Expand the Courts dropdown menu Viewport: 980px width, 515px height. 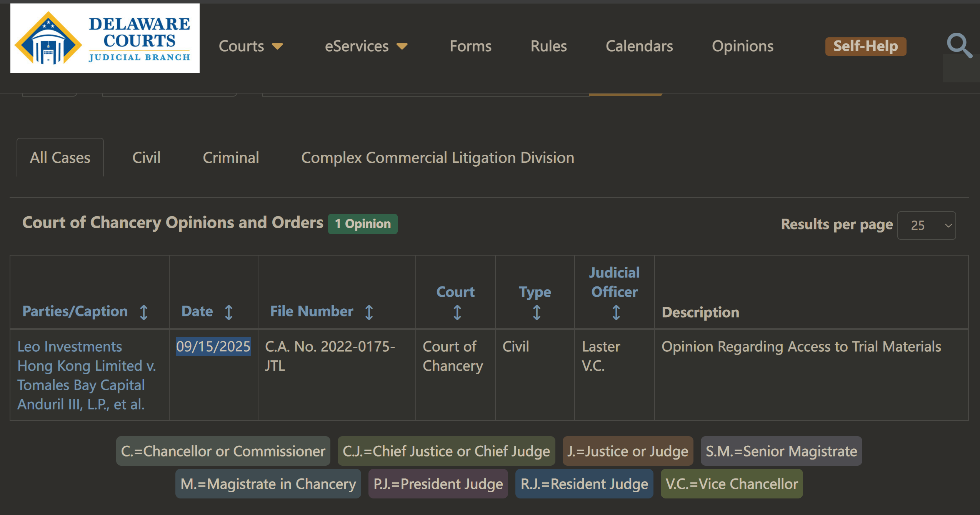[251, 46]
